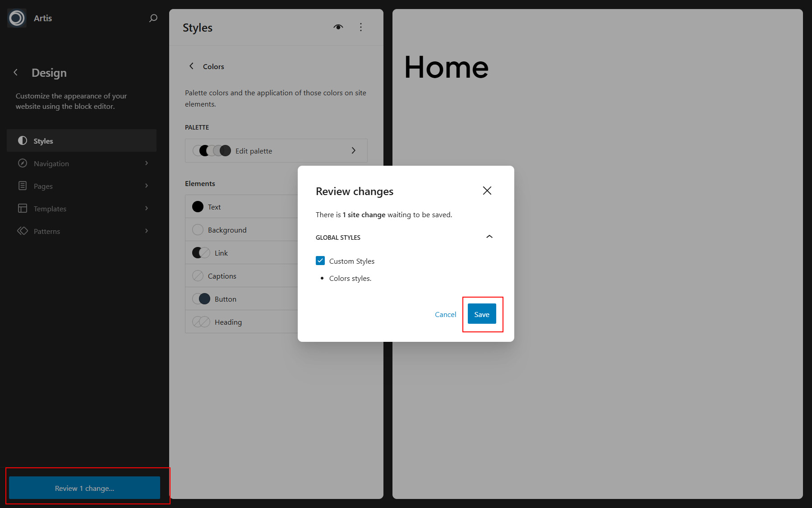Toggle the style book eye icon
This screenshot has height=508, width=812.
pos(338,27)
